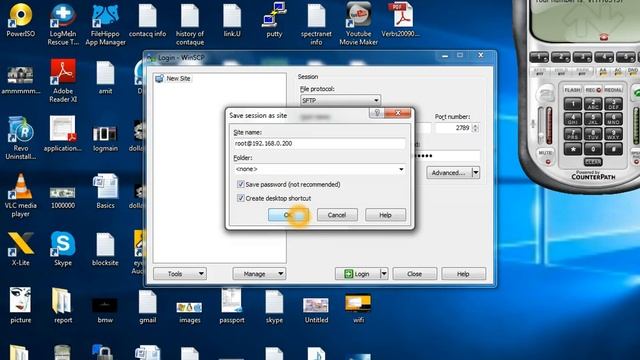Image resolution: width=640 pixels, height=360 pixels.
Task: Click the Port number spinner arrows
Action: point(475,128)
